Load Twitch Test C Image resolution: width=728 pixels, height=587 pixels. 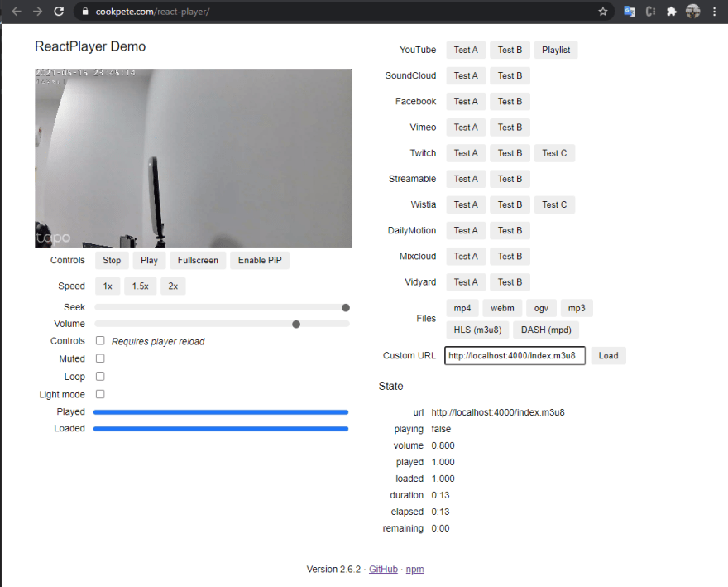click(x=554, y=153)
